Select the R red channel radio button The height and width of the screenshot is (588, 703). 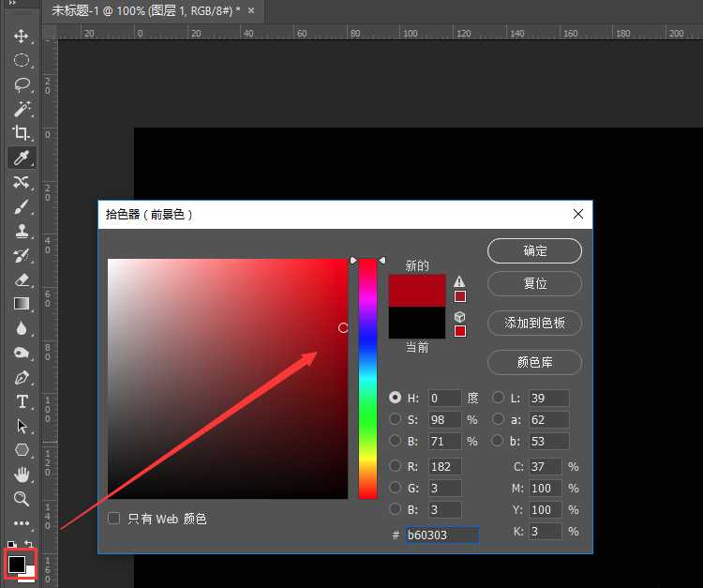(396, 466)
